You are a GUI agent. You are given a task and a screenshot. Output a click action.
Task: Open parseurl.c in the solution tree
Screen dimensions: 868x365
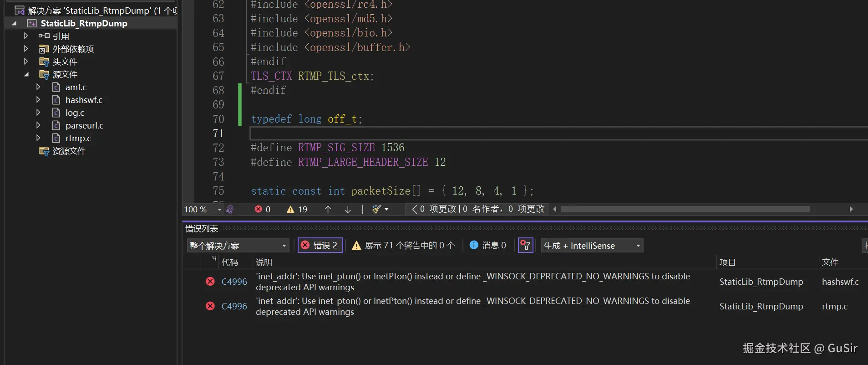tap(84, 125)
